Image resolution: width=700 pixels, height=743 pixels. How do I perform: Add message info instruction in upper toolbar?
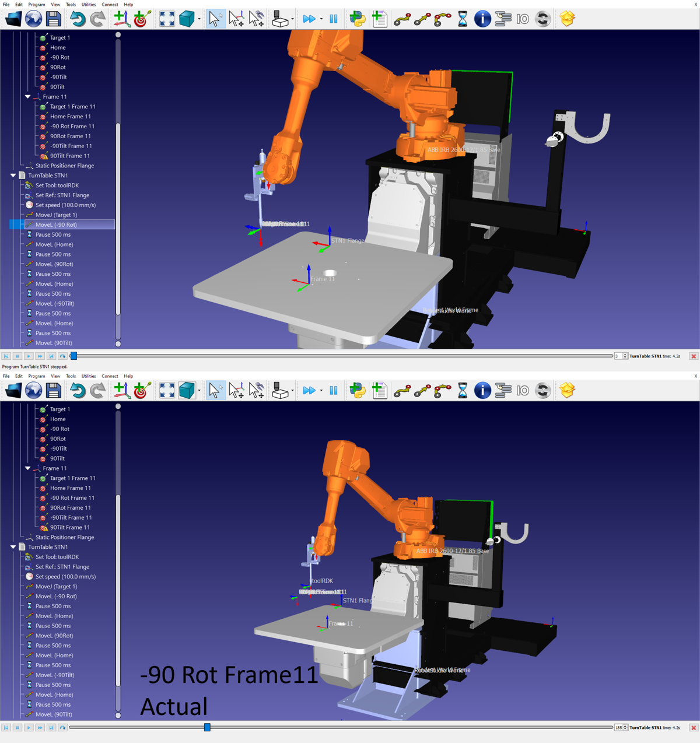[x=482, y=19]
